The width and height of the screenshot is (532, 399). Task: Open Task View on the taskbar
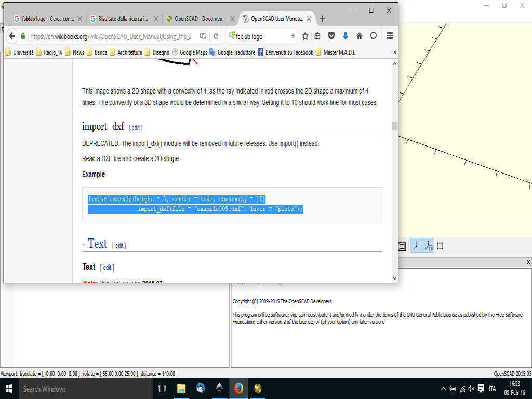[x=162, y=389]
